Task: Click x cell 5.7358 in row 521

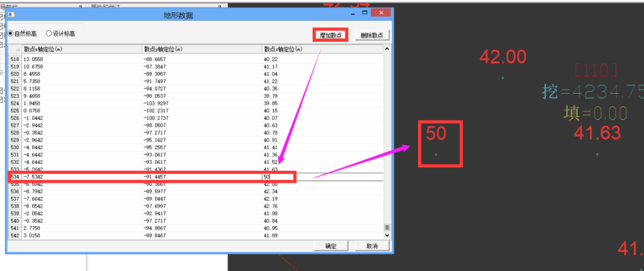Action: coord(82,81)
